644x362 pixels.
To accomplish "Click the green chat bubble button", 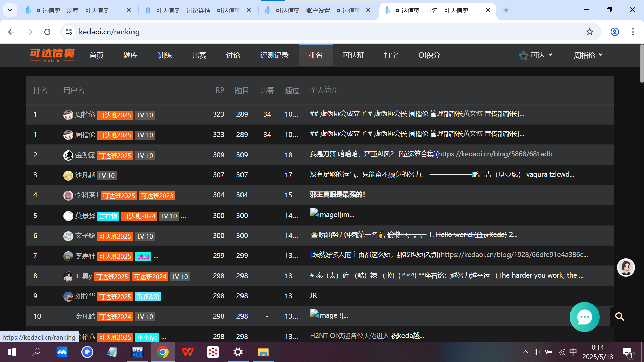I will point(584,317).
